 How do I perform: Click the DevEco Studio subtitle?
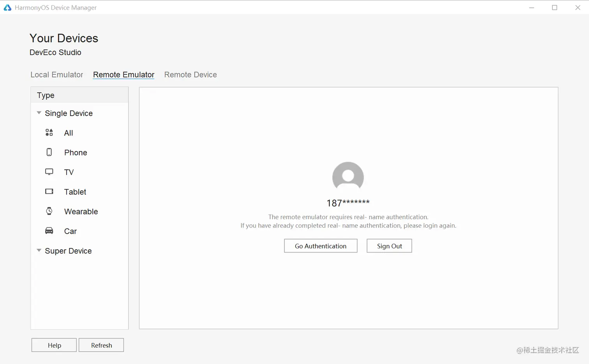55,52
